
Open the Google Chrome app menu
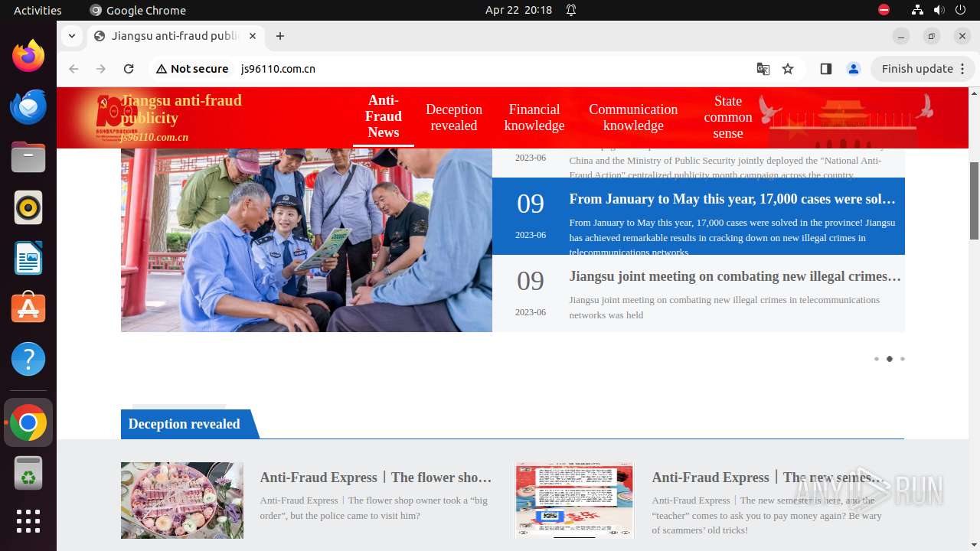(x=138, y=10)
